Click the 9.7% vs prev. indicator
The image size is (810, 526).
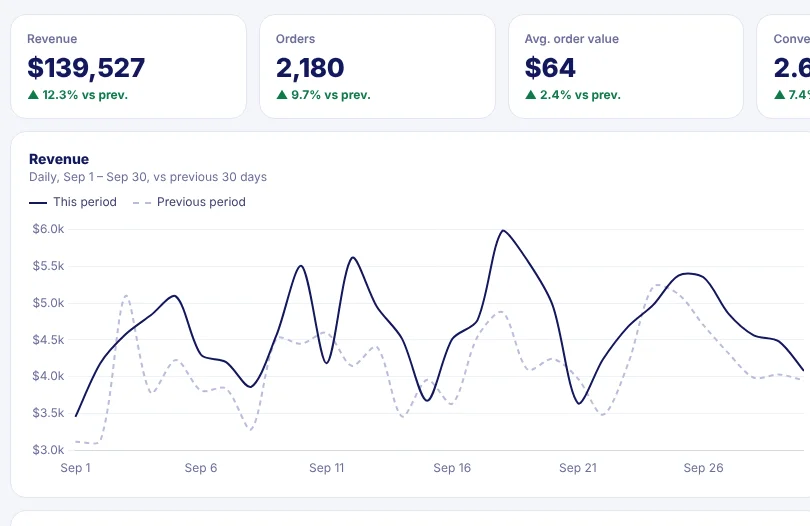[x=323, y=95]
